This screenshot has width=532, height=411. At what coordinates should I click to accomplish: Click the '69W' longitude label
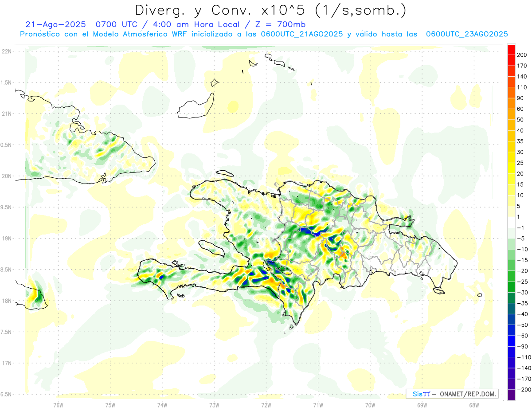(422, 405)
